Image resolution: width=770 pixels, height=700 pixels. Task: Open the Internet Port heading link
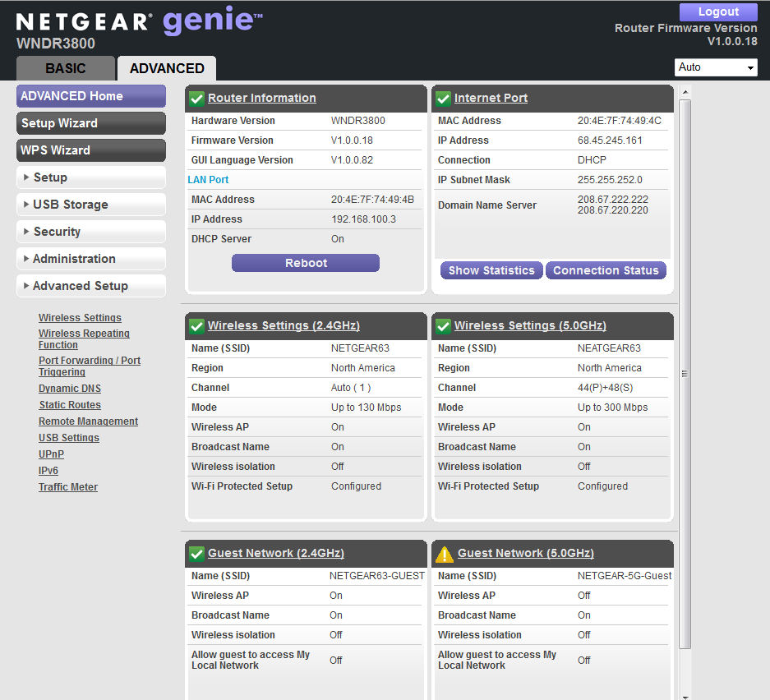pyautogui.click(x=491, y=98)
